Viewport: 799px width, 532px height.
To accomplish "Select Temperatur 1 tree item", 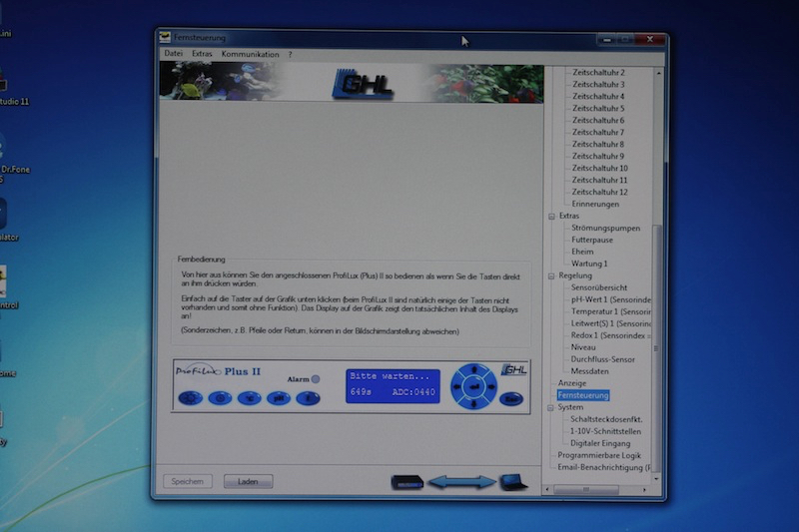I will coord(610,311).
